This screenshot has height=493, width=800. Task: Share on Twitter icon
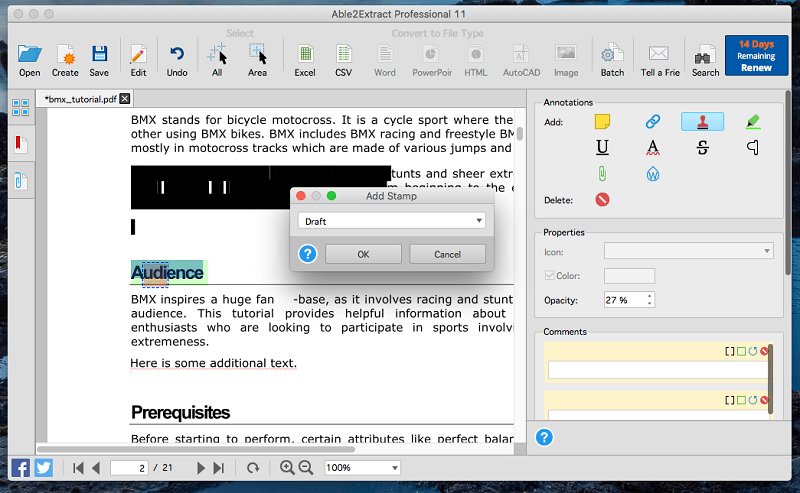(44, 467)
